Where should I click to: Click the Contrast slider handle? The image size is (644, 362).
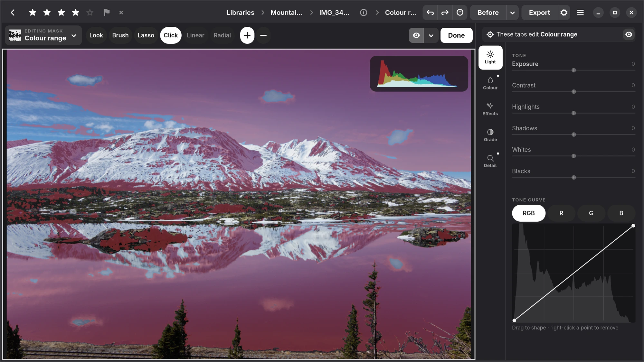point(574,92)
